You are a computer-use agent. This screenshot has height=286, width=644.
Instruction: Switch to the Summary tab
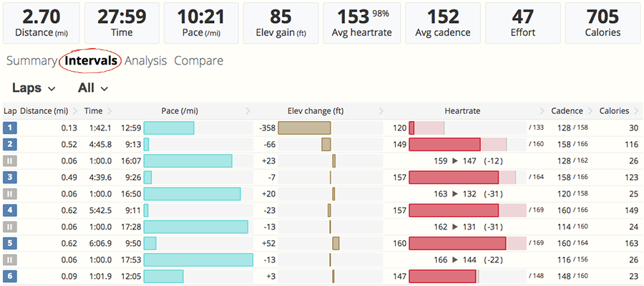click(x=31, y=61)
